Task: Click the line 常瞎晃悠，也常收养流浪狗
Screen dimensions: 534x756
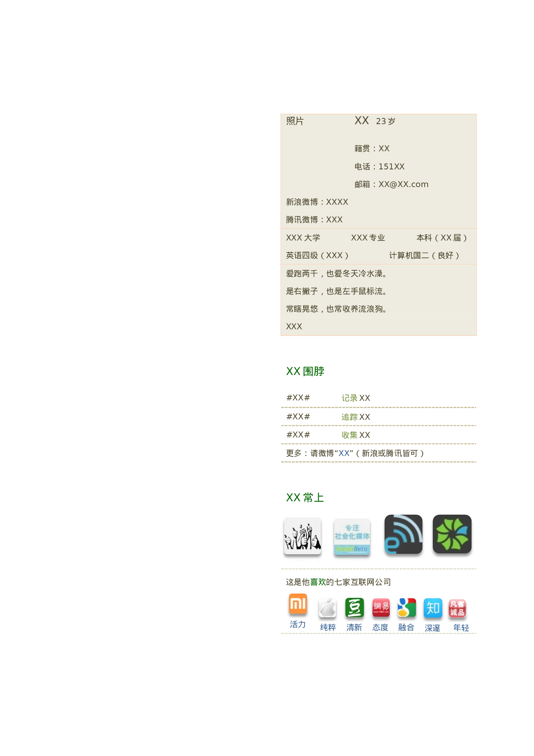Action: click(336, 309)
